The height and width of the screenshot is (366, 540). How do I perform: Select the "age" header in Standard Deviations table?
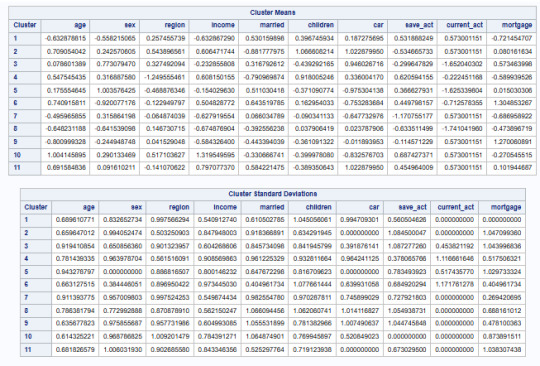(x=89, y=207)
